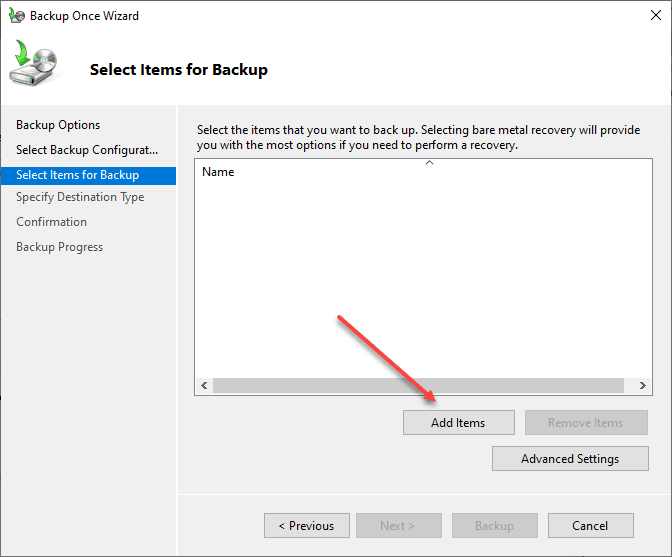Click the Remove Items button

click(585, 423)
